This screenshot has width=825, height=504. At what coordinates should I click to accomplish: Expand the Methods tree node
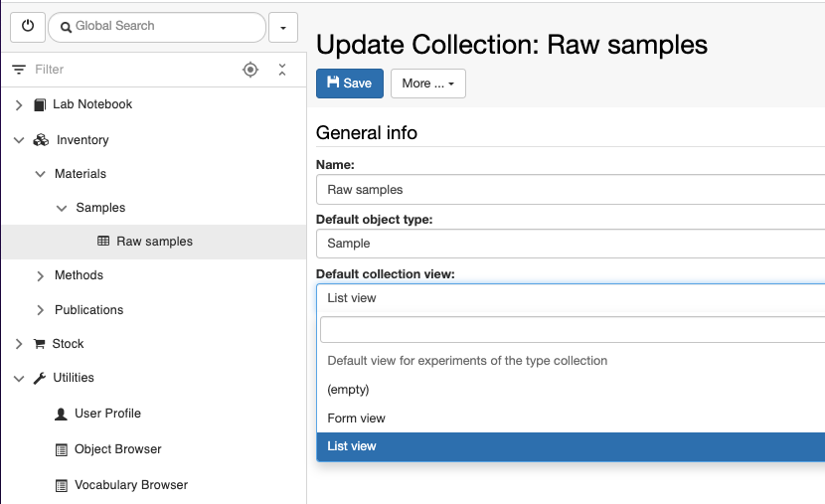pyautogui.click(x=40, y=275)
